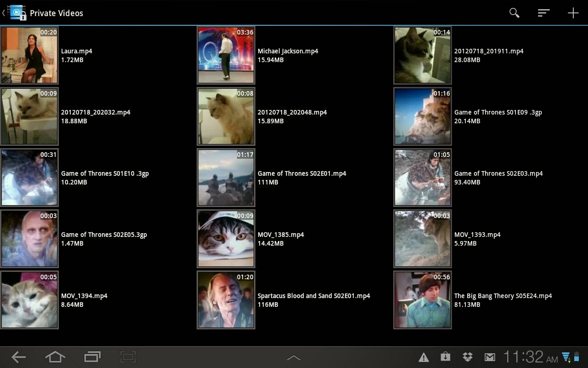Open the sort order icon
588x368 pixels.
coord(543,13)
